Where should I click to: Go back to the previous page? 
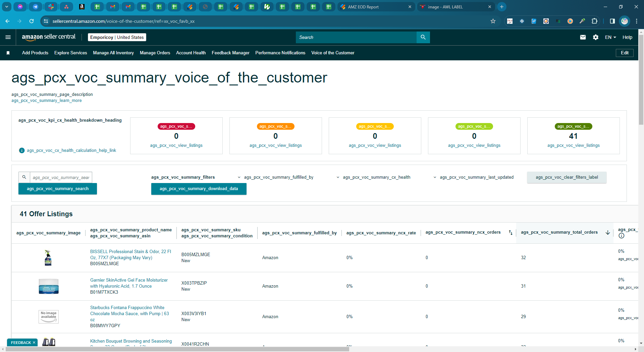point(7,21)
